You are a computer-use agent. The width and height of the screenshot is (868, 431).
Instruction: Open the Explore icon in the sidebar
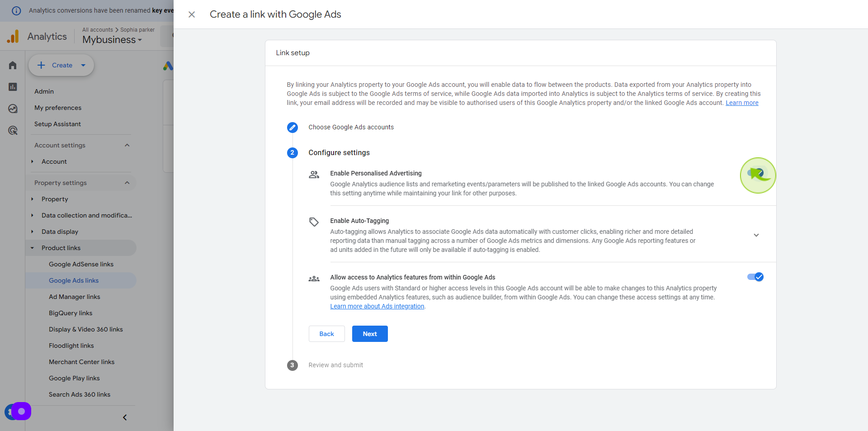[x=13, y=109]
